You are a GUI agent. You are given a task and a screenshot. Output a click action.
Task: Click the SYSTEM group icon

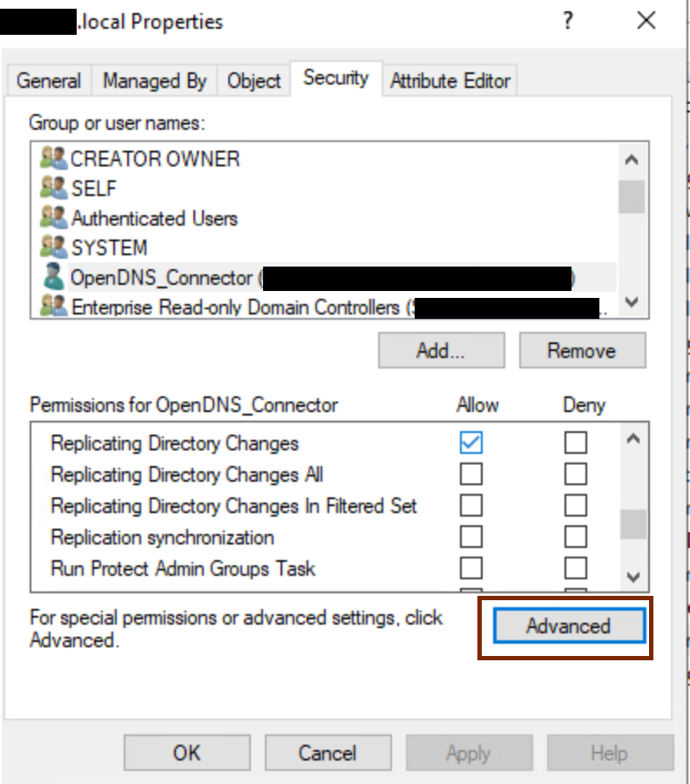(53, 247)
